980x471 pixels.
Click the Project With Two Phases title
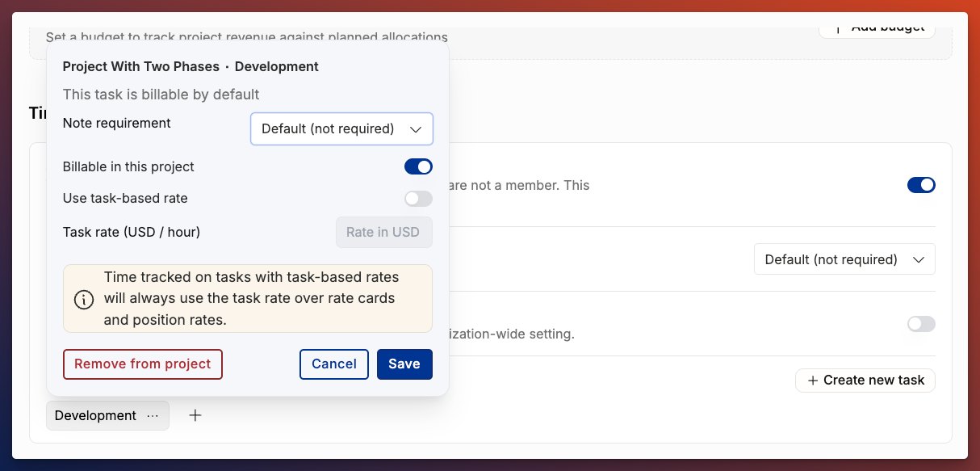tap(140, 66)
